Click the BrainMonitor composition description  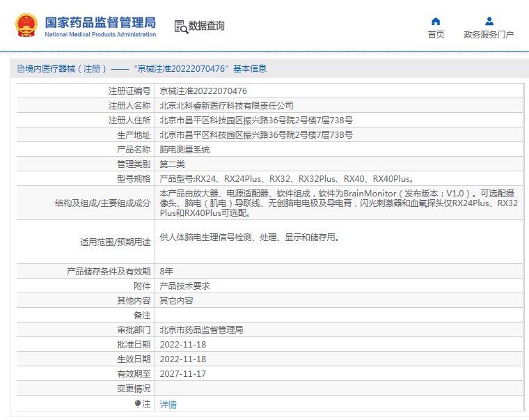338,203
